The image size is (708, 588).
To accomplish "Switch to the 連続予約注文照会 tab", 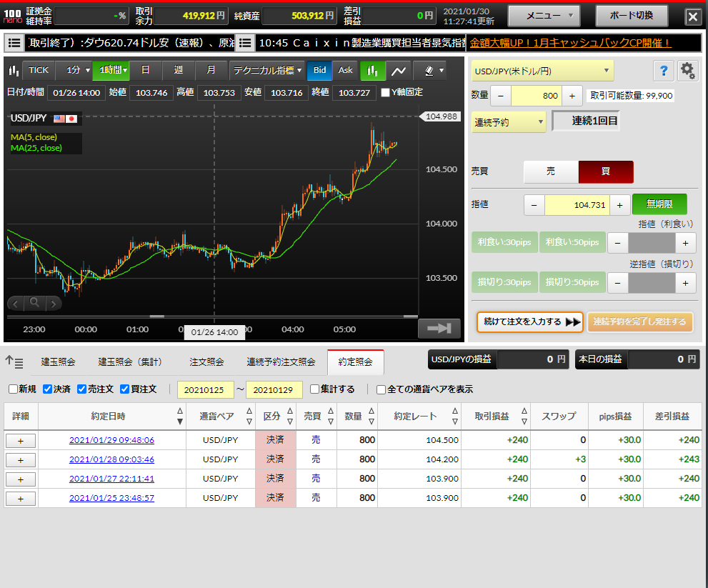I will point(281,362).
